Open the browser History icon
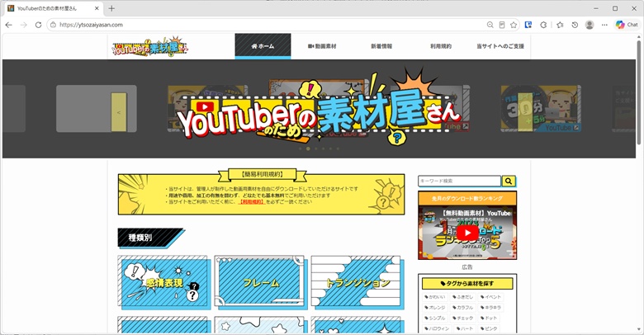The height and width of the screenshot is (335, 644). 575,25
